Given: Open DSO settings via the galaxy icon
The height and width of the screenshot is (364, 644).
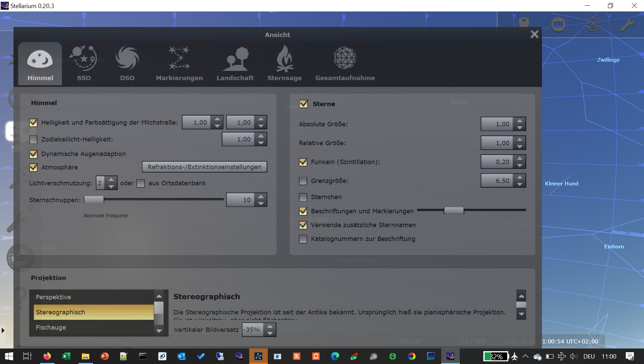Looking at the screenshot, I should [127, 62].
